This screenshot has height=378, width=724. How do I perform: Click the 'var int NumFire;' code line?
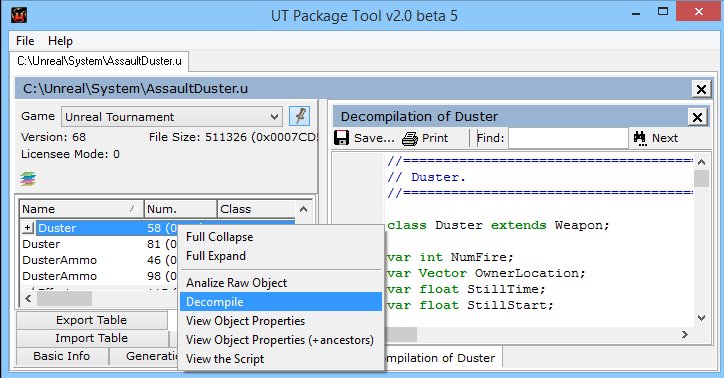coord(450,257)
